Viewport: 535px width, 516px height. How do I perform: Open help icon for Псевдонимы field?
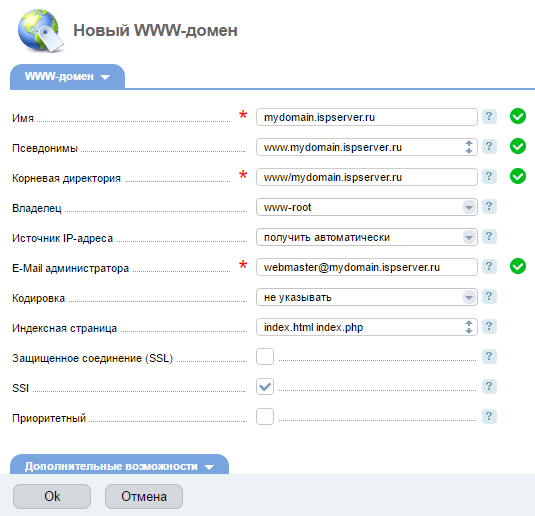[489, 147]
